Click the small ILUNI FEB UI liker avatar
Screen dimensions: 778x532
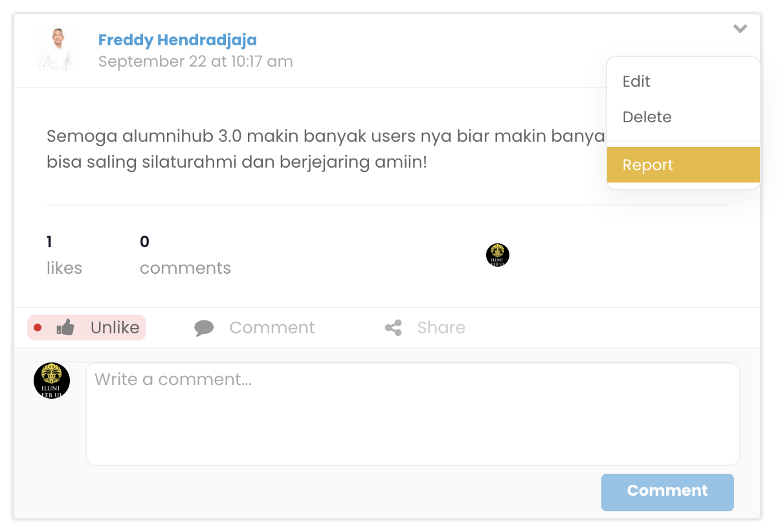[x=498, y=255]
